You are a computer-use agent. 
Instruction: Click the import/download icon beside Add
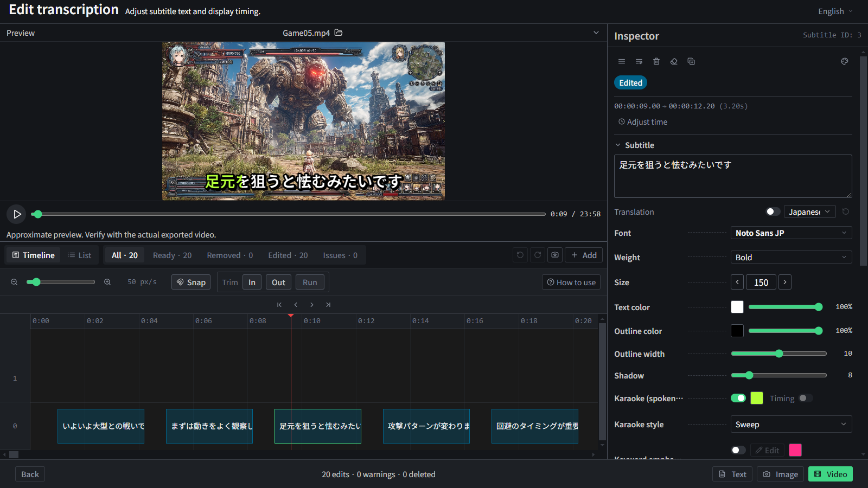[555, 255]
